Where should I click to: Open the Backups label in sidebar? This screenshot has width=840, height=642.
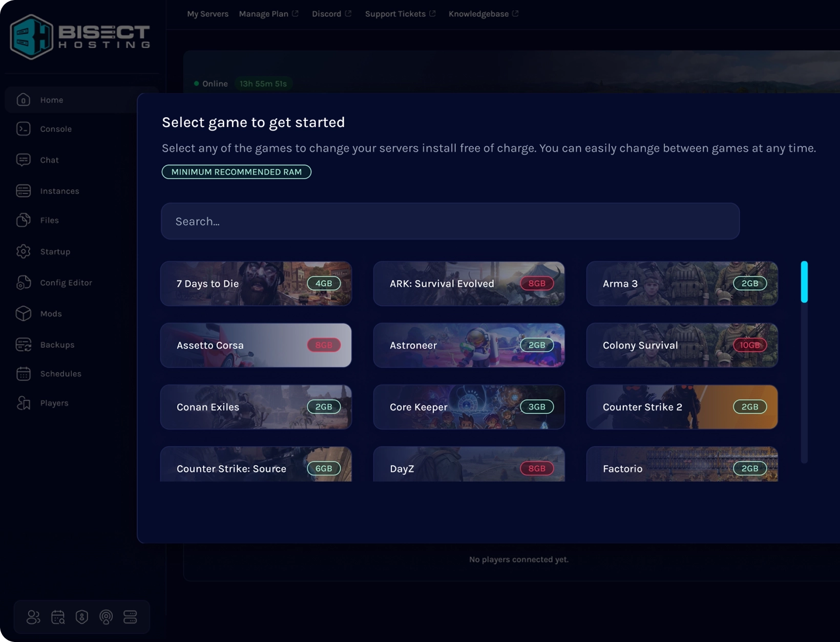[57, 345]
